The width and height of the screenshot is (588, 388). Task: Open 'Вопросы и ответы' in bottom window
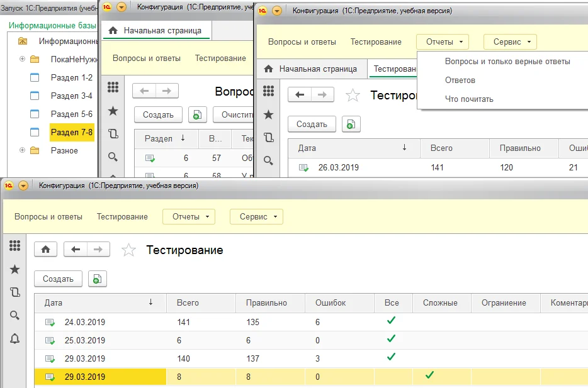[x=48, y=216]
